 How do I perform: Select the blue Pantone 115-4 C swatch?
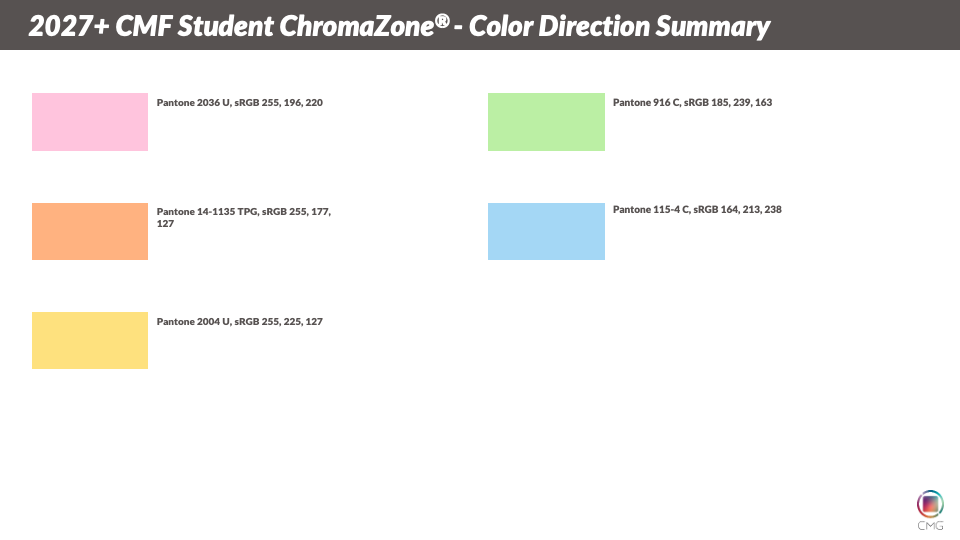[546, 231]
